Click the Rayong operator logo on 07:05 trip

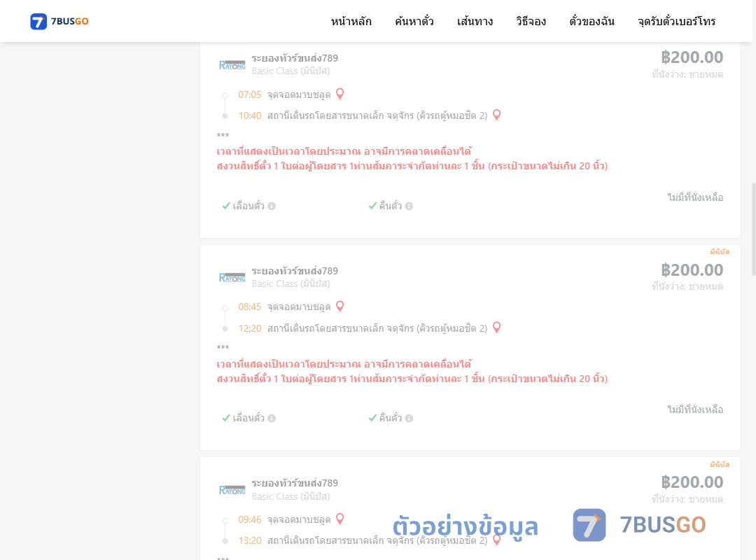[x=232, y=64]
